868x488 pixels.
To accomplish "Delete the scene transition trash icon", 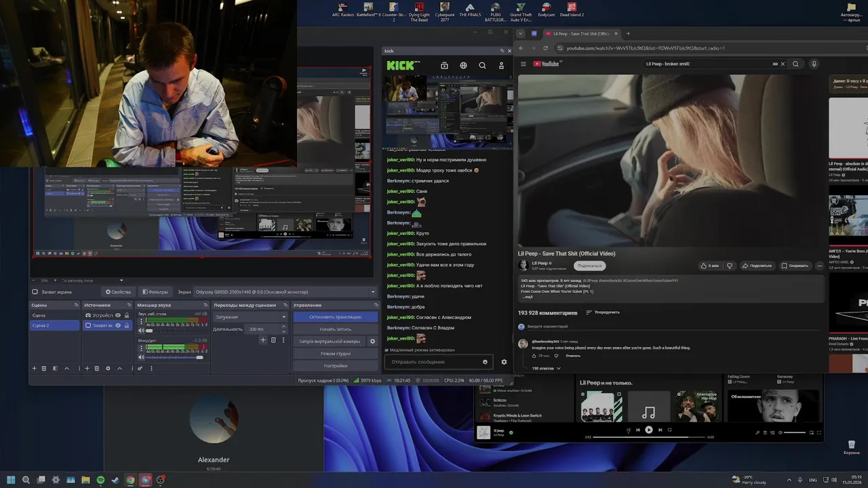I will pos(273,340).
